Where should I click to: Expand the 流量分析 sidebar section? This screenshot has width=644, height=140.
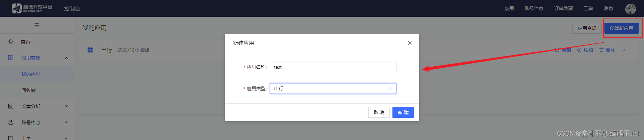tap(66, 106)
